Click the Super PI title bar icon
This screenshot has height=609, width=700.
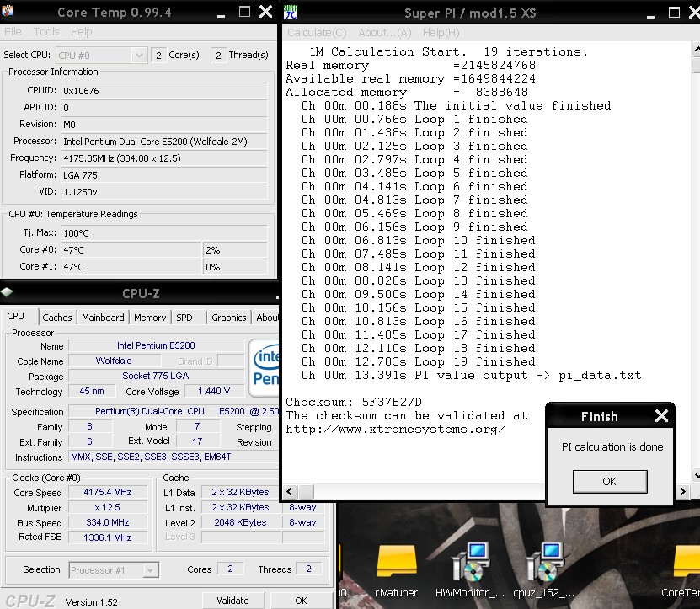291,12
